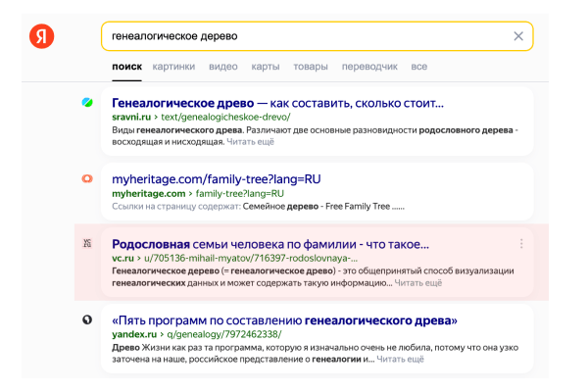The width and height of the screenshot is (588, 392).
Task: Open the товары tab
Action: pyautogui.click(x=311, y=67)
